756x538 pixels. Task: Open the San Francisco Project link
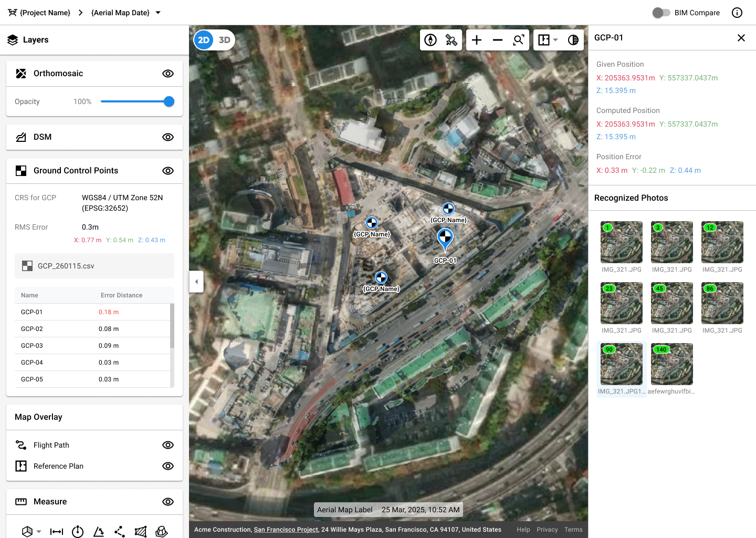coord(286,530)
